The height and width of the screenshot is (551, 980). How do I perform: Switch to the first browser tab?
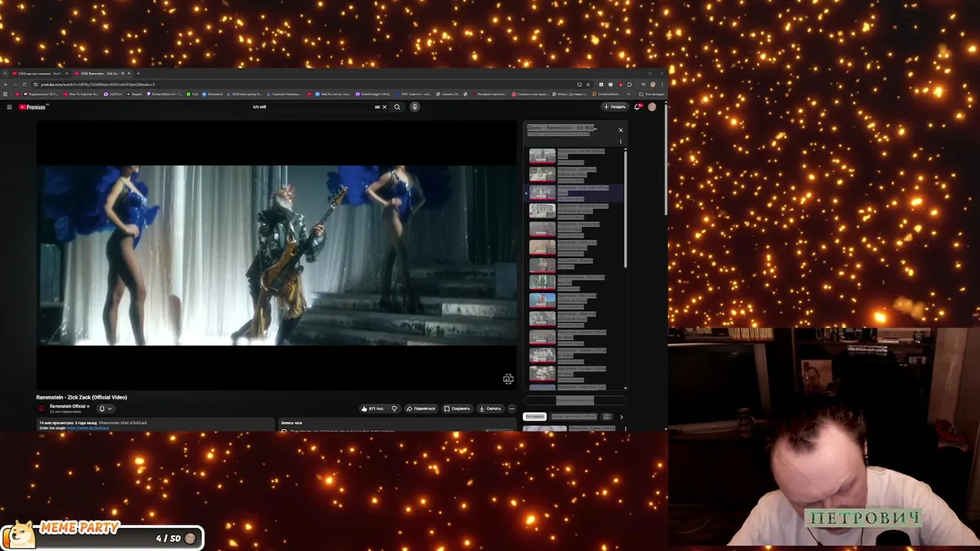pyautogui.click(x=40, y=73)
